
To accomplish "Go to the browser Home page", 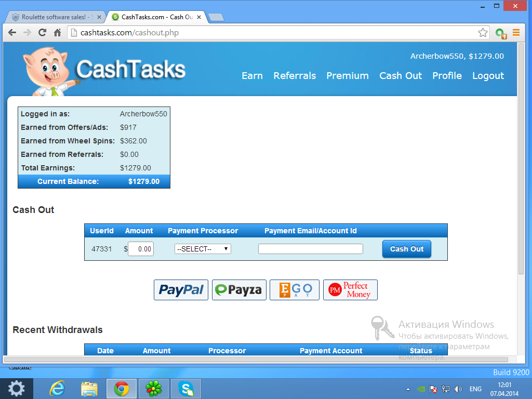I will [57, 33].
